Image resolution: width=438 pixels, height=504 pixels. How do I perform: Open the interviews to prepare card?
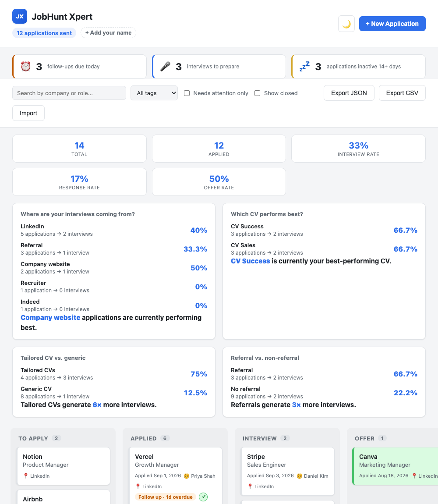tap(219, 67)
